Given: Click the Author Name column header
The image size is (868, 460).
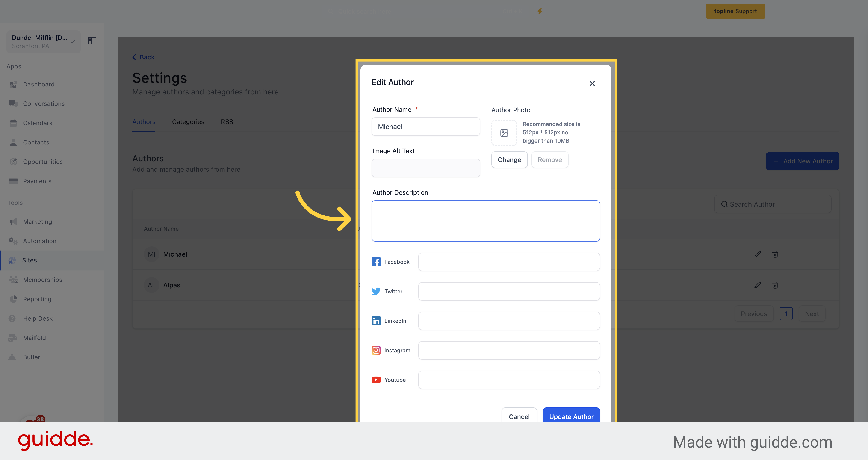Looking at the screenshot, I should [x=161, y=228].
